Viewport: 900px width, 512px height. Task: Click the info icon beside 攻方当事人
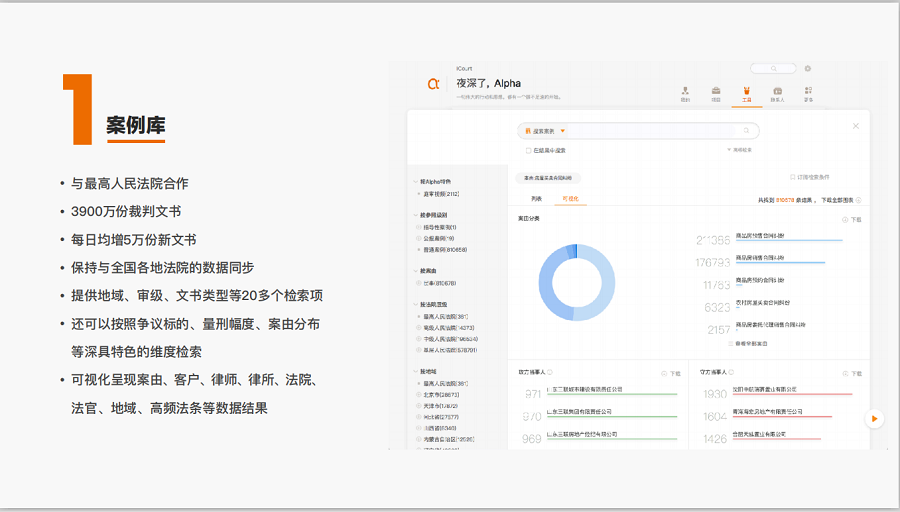tap(550, 372)
